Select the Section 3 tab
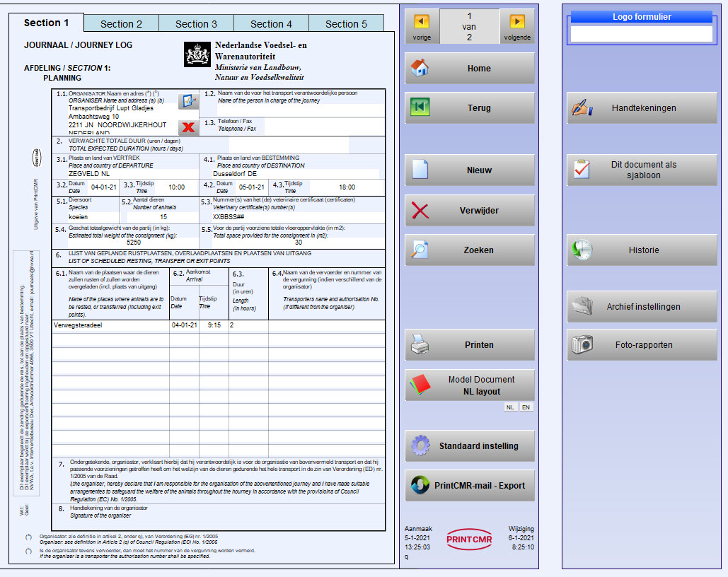 point(196,24)
